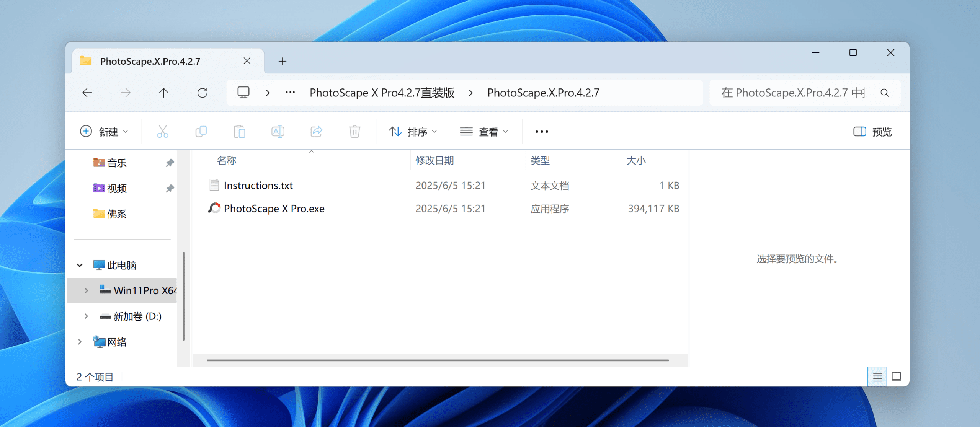
Task: Switch to large thumbnails view
Action: pyautogui.click(x=897, y=377)
